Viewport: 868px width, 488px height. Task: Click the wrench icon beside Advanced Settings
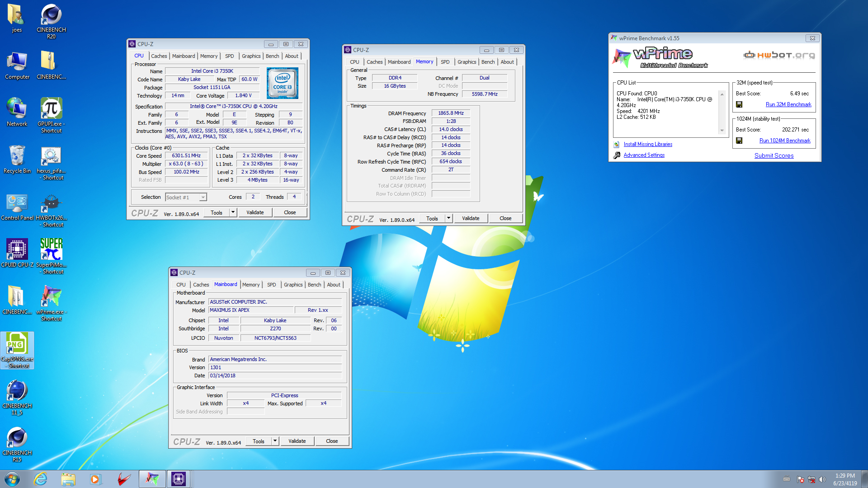point(617,155)
